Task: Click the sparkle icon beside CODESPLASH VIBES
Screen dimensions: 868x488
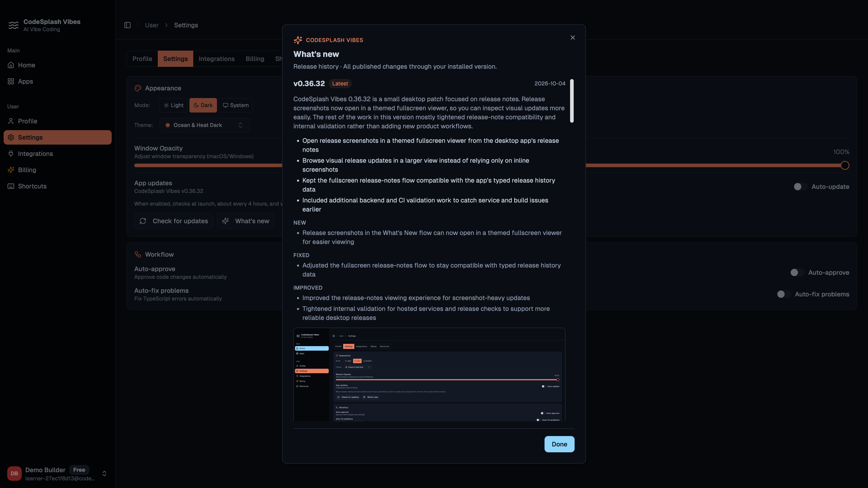Action: (298, 40)
